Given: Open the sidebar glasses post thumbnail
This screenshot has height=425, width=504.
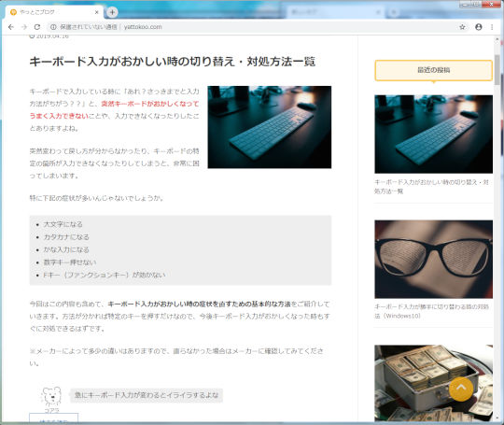Looking at the screenshot, I should pos(433,260).
